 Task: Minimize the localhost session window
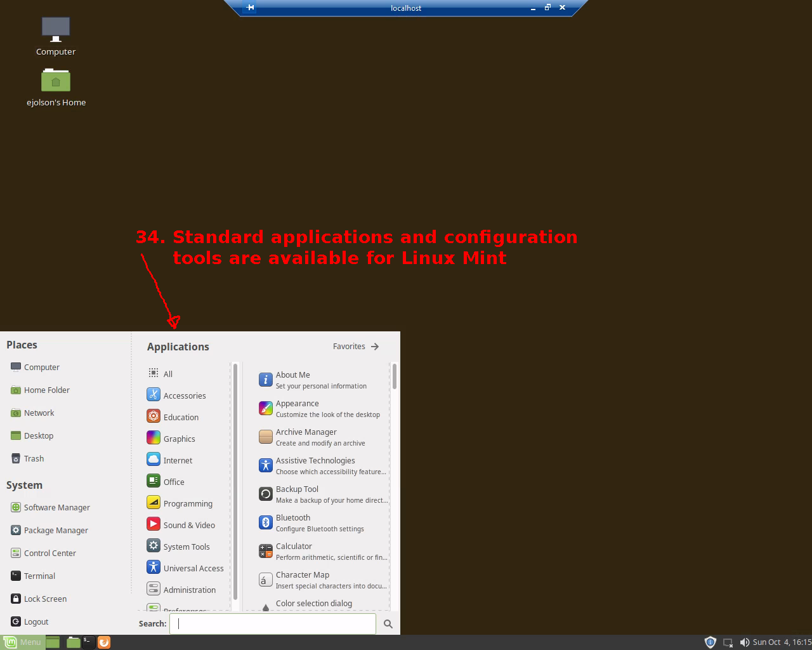(533, 8)
